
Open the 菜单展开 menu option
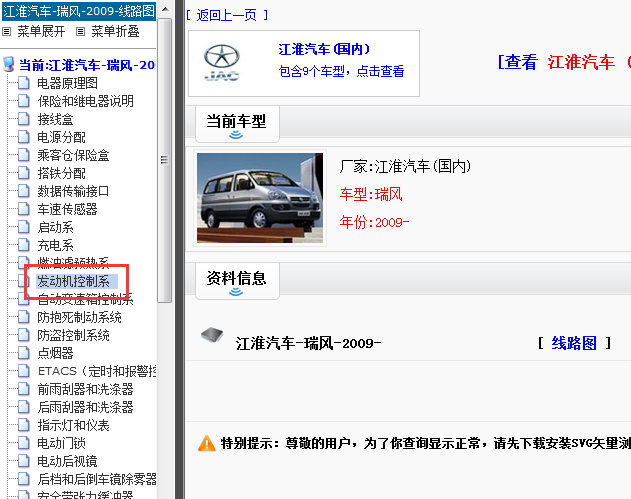41,31
